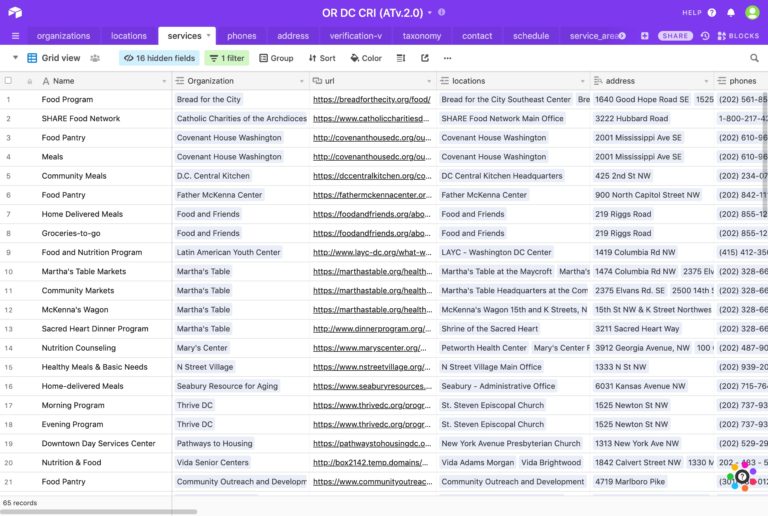Open the view collaborators icon
768x516 pixels.
tap(95, 58)
